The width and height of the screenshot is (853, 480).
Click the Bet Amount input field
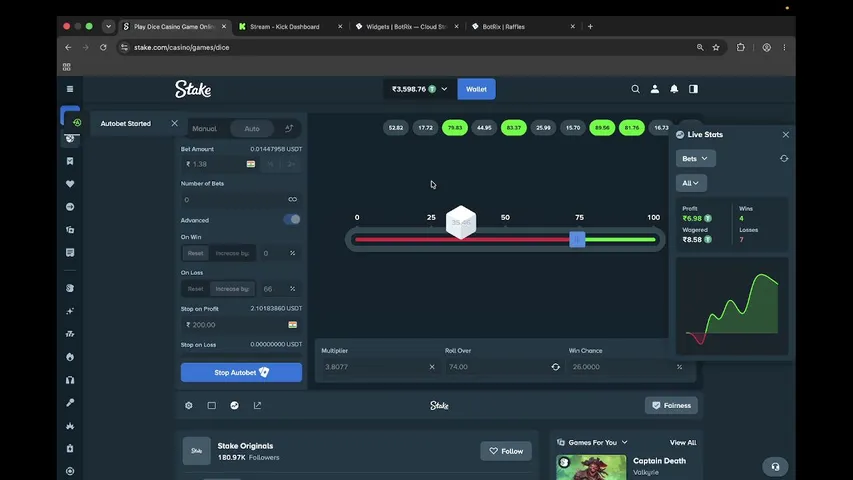coord(220,164)
